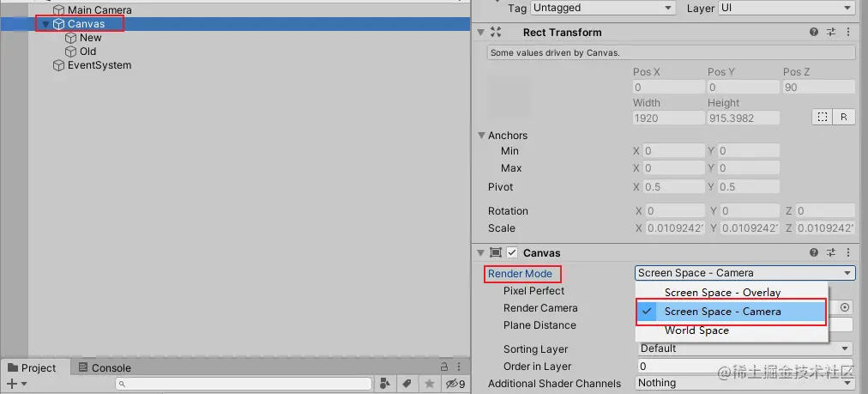
Task: Click the Scale X value field
Action: pos(673,228)
